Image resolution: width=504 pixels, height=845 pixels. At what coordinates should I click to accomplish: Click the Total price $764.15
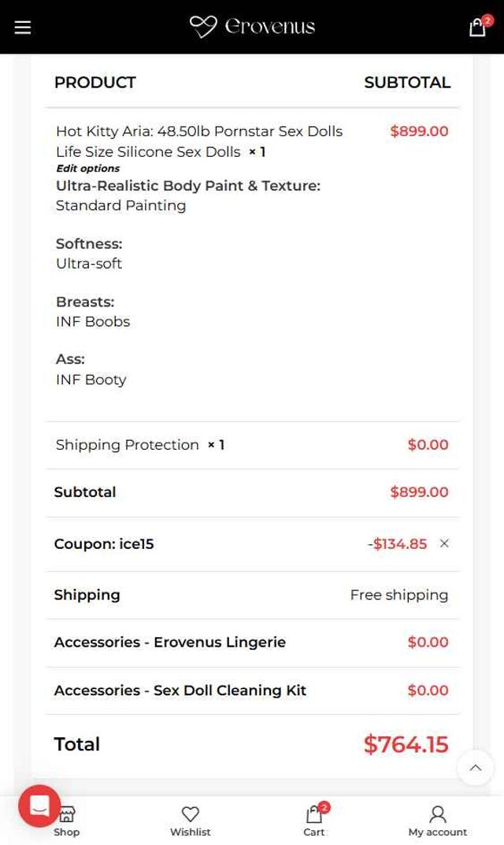pos(406,744)
